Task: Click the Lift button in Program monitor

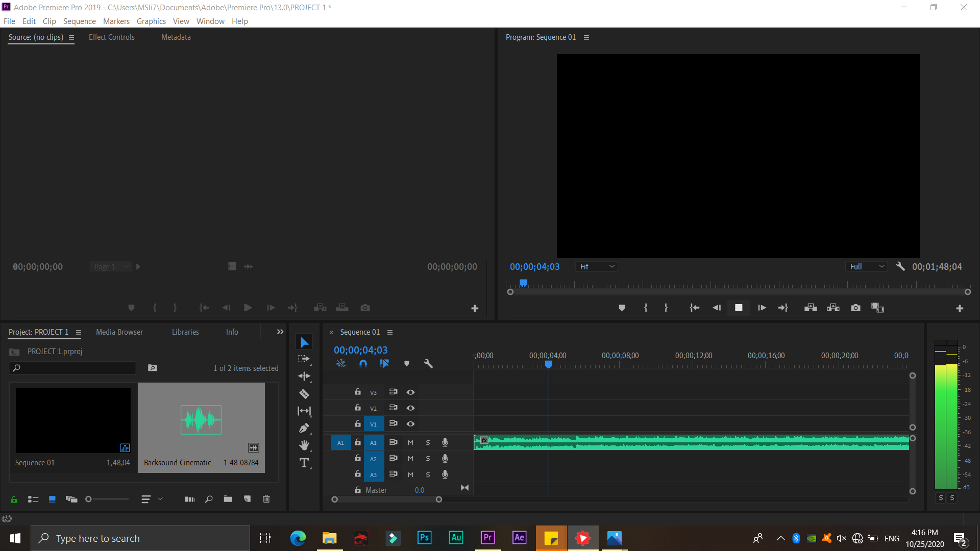Action: click(811, 308)
